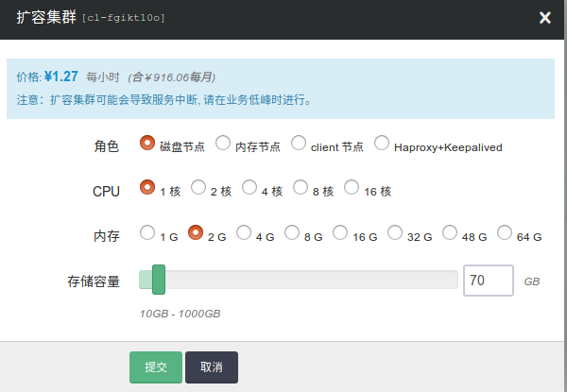Set memory to 64 G

pos(504,232)
